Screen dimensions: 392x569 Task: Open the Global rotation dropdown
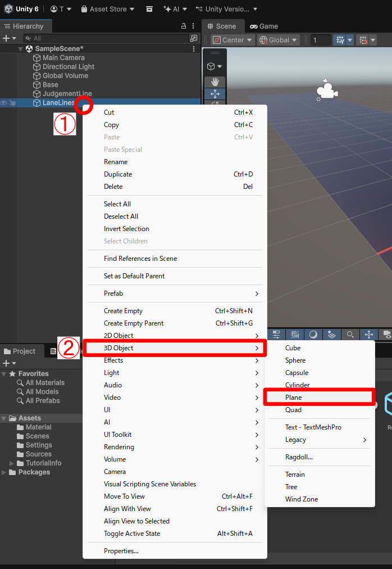click(x=278, y=40)
